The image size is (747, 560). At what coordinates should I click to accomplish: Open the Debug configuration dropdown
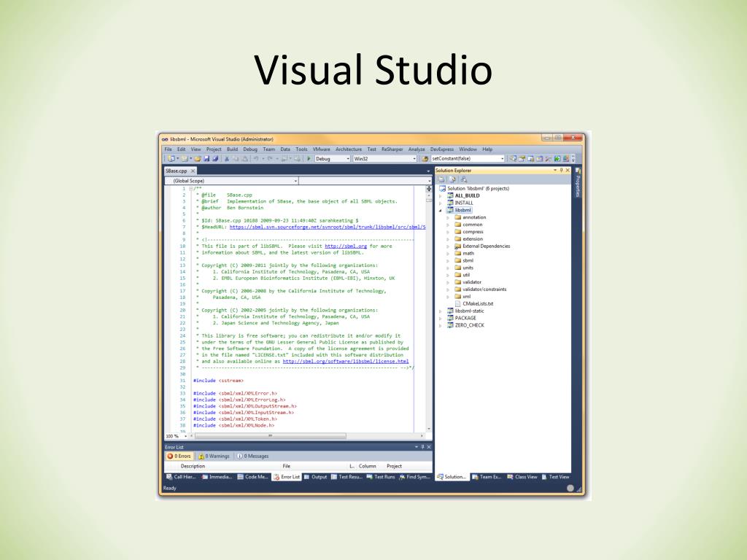point(348,158)
